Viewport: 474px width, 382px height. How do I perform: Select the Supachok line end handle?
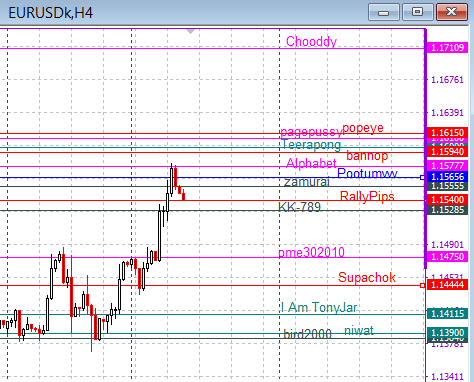pos(422,285)
